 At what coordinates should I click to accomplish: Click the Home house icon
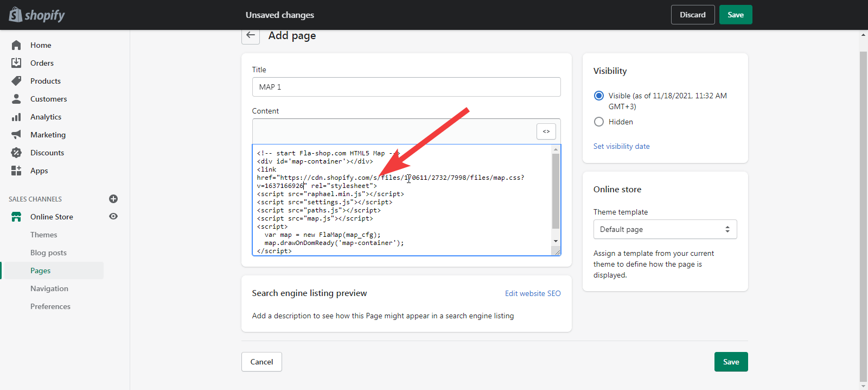coord(16,45)
